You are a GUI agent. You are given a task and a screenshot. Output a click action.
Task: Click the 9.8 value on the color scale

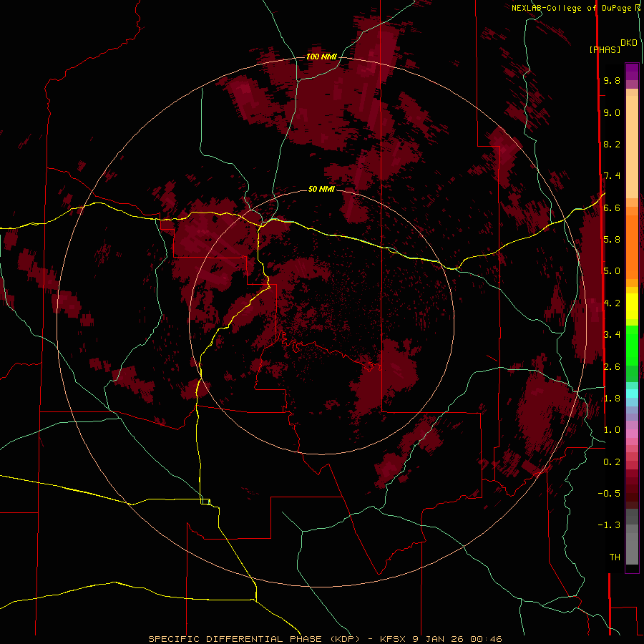[612, 80]
